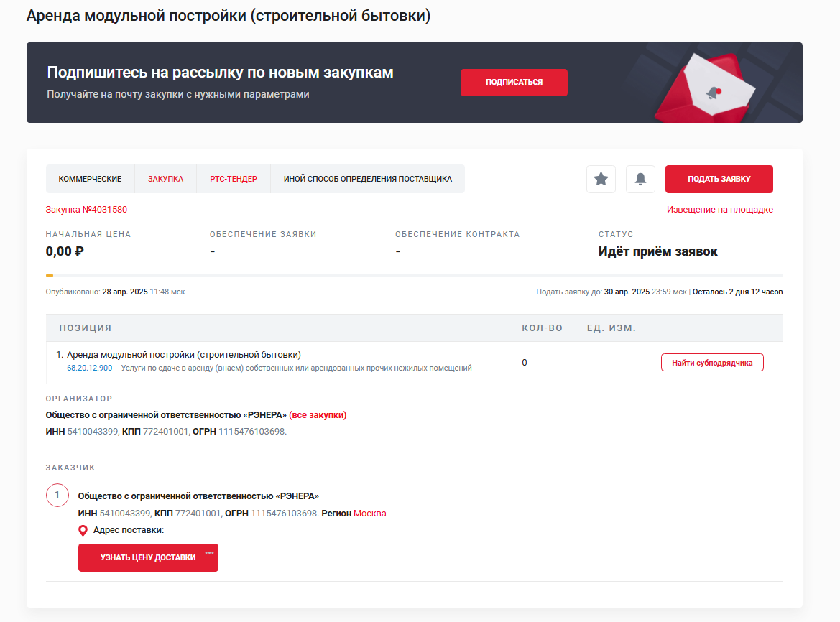Click the page title Аренда модульной постройки

pyautogui.click(x=229, y=16)
